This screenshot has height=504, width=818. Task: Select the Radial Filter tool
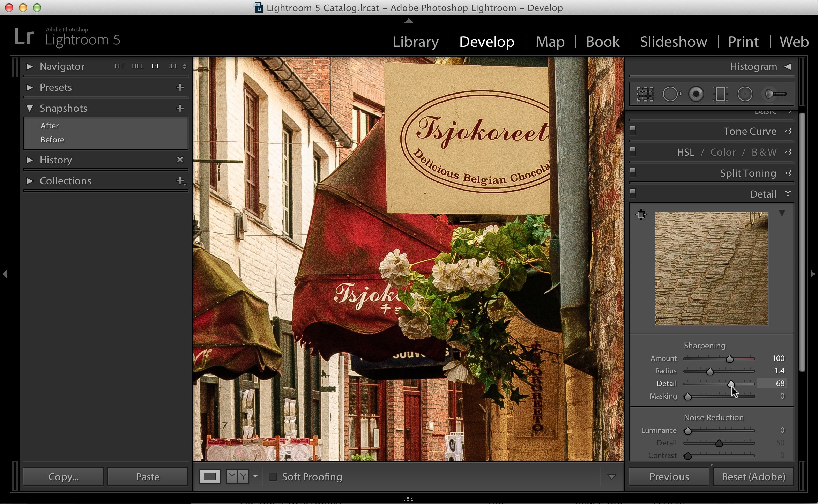tap(745, 94)
